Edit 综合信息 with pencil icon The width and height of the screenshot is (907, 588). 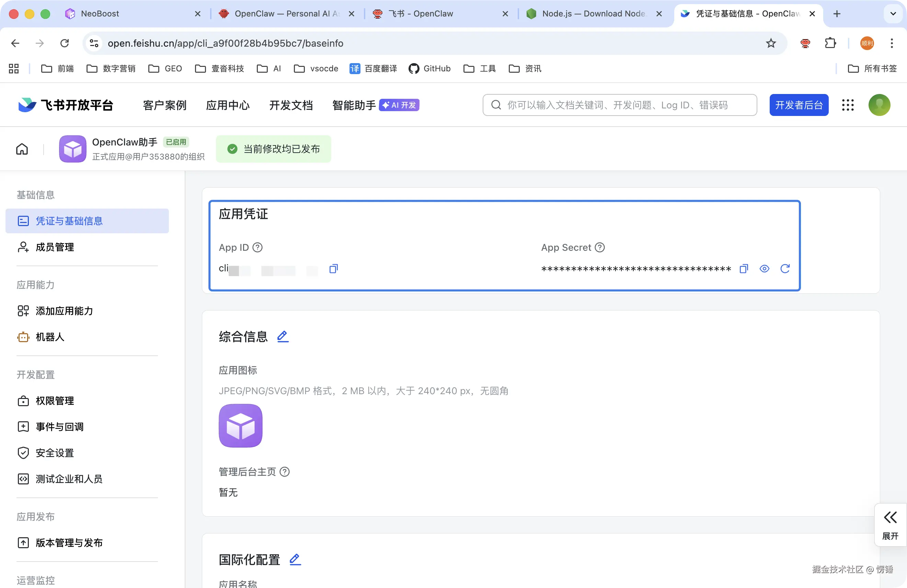pos(283,337)
